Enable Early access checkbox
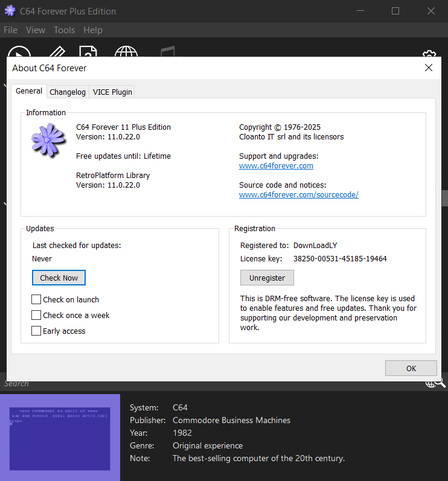 pyautogui.click(x=36, y=331)
